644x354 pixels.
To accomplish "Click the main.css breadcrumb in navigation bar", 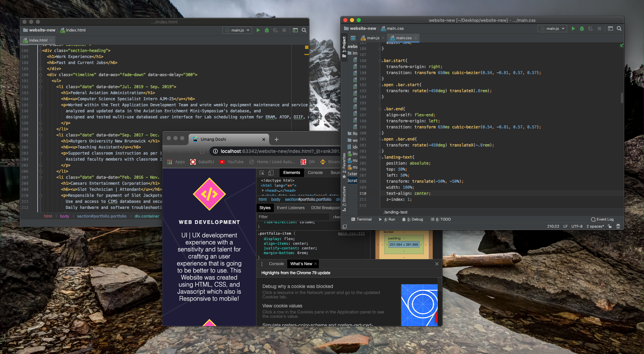I will tap(392, 28).
